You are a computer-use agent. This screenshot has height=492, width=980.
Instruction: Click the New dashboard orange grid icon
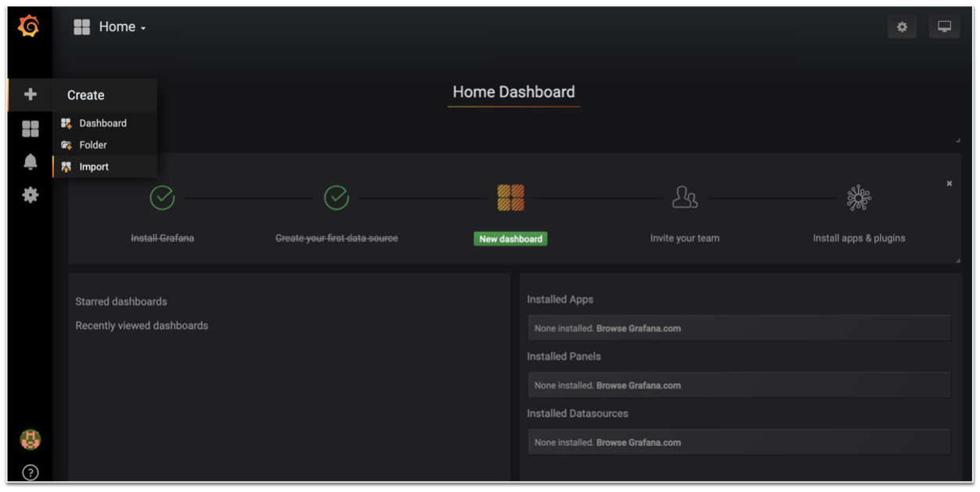[x=511, y=197]
